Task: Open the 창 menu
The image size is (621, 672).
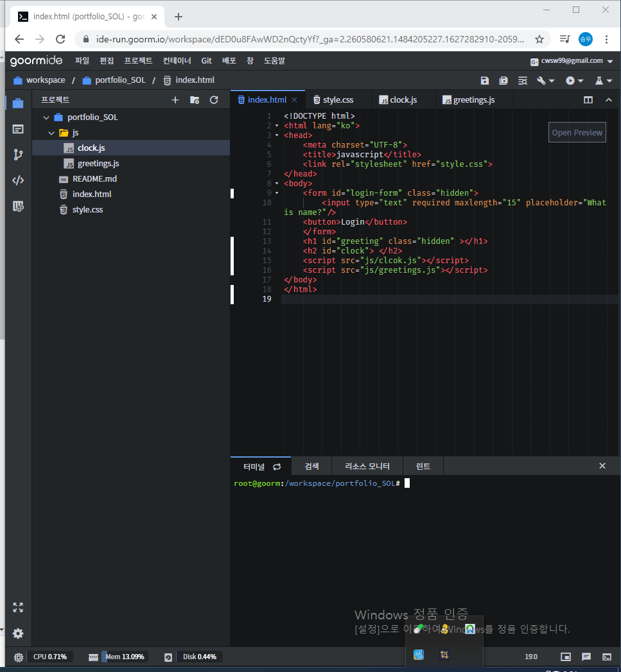Action: (250, 60)
